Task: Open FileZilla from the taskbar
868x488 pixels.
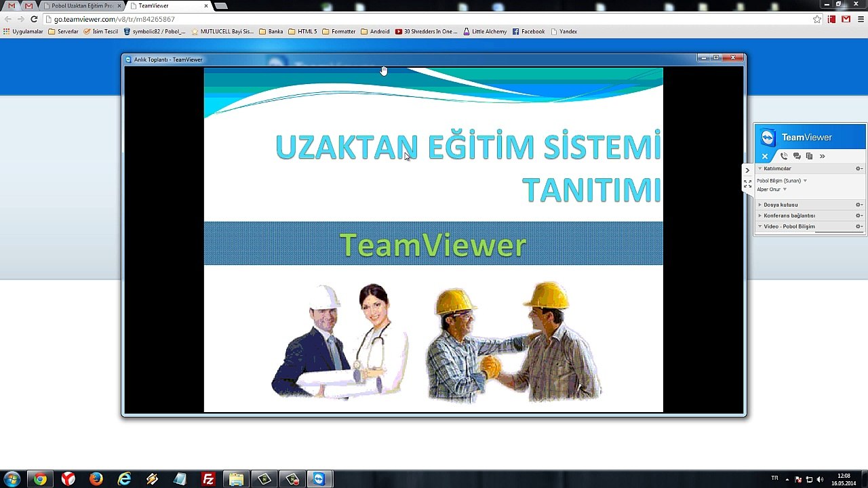Action: coord(208,479)
